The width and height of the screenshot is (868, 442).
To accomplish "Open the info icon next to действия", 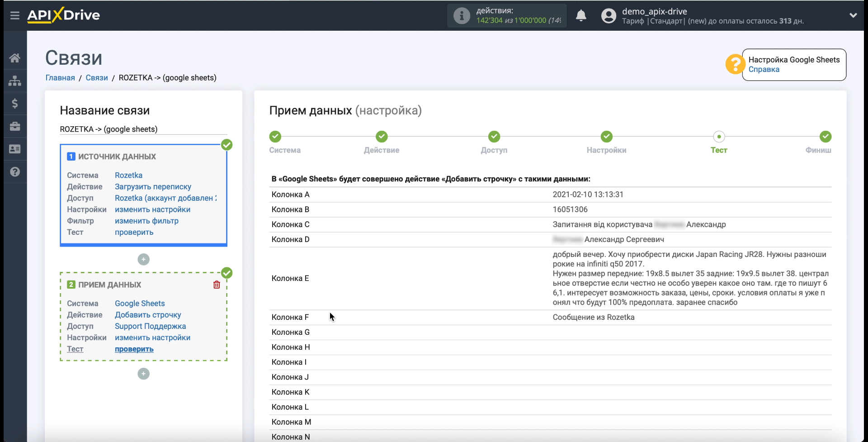I will point(462,16).
